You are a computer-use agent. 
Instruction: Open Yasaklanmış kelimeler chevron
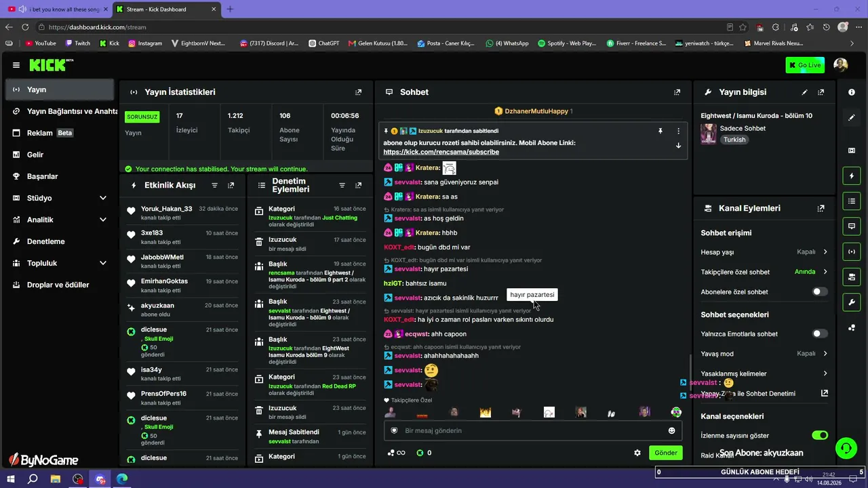(825, 373)
